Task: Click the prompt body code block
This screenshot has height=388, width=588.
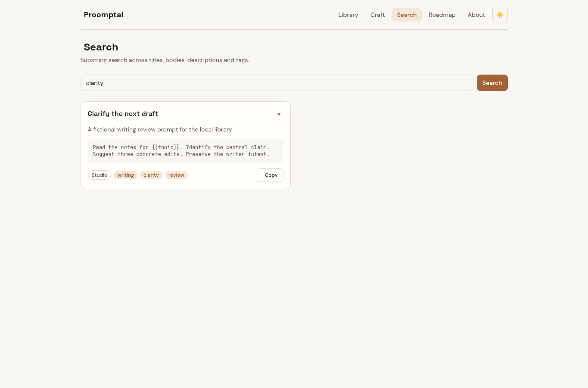Action: pos(186,151)
